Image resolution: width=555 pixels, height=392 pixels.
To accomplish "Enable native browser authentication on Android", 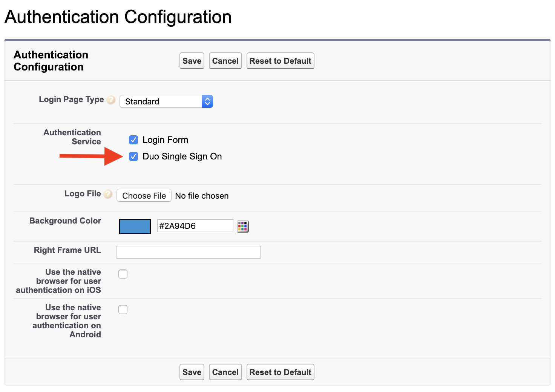I will (123, 309).
